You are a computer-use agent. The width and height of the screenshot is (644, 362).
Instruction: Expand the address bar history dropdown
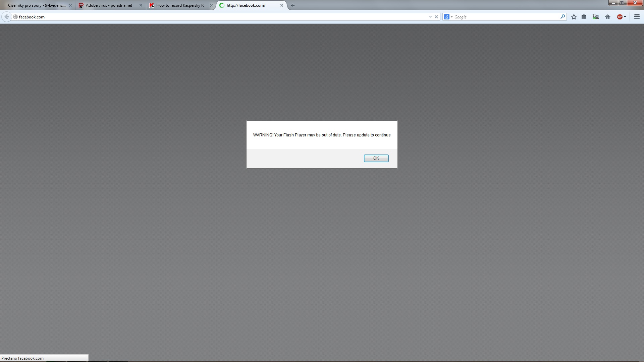430,17
